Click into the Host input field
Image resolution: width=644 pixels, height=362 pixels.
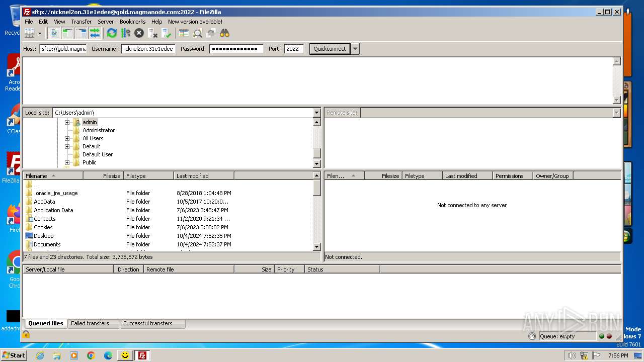(63, 49)
